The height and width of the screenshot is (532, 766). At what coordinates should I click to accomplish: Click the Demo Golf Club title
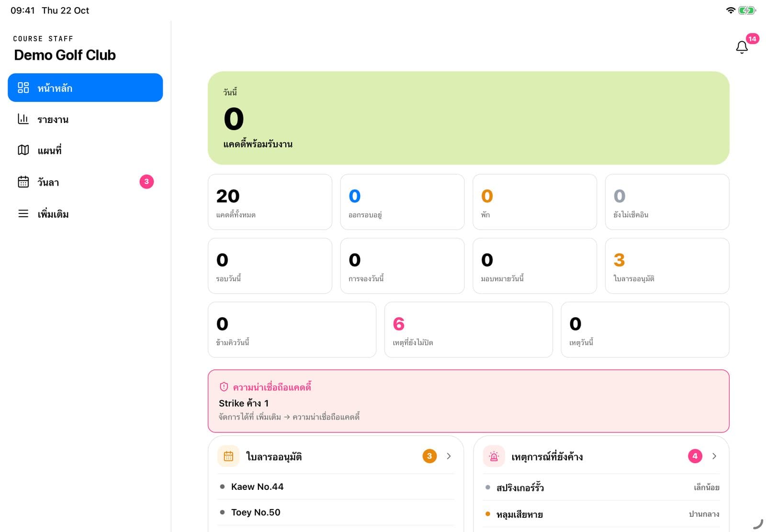(65, 55)
